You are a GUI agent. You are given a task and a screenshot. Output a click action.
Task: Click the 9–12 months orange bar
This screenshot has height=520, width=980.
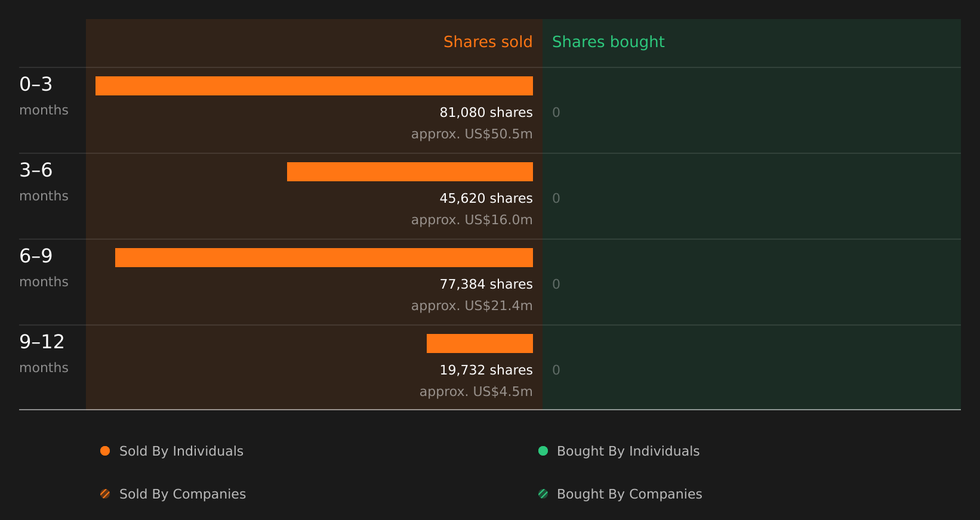pos(480,343)
